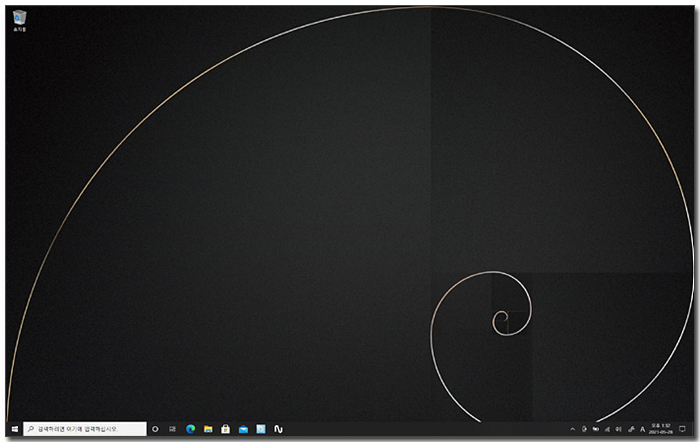The height and width of the screenshot is (442, 700).
Task: Open Cortana from the taskbar circle icon
Action: click(x=155, y=429)
